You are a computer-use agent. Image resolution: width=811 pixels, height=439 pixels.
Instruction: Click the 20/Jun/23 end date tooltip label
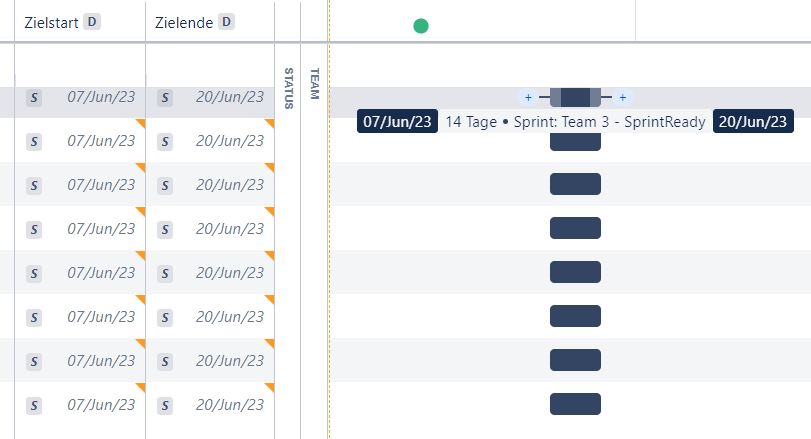click(753, 122)
